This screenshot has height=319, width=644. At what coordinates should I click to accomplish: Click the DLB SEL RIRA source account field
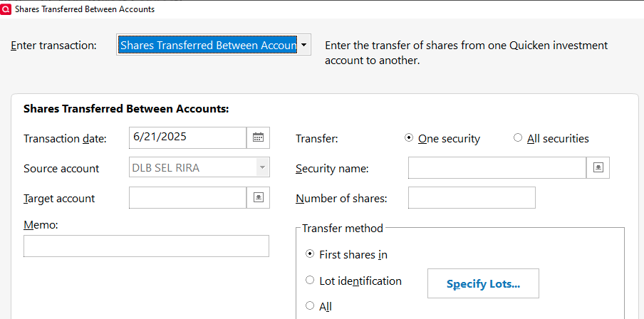click(192, 168)
